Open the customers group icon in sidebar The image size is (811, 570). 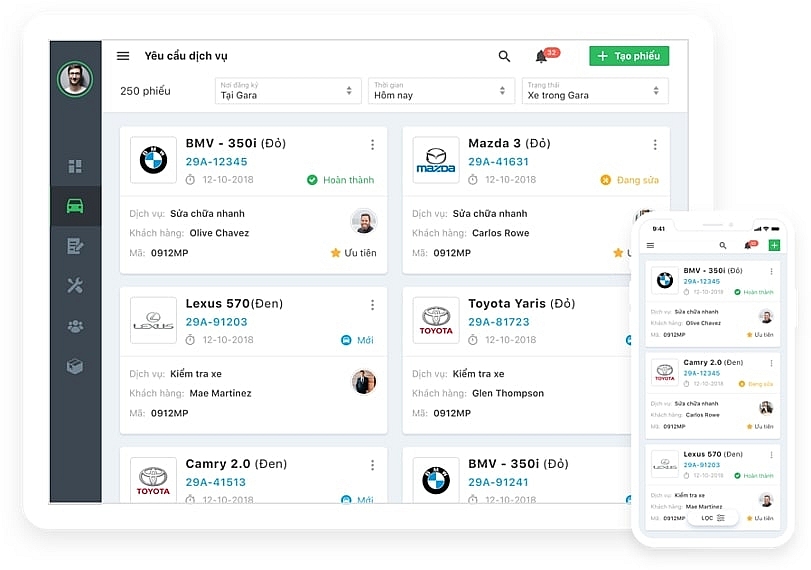tap(75, 326)
